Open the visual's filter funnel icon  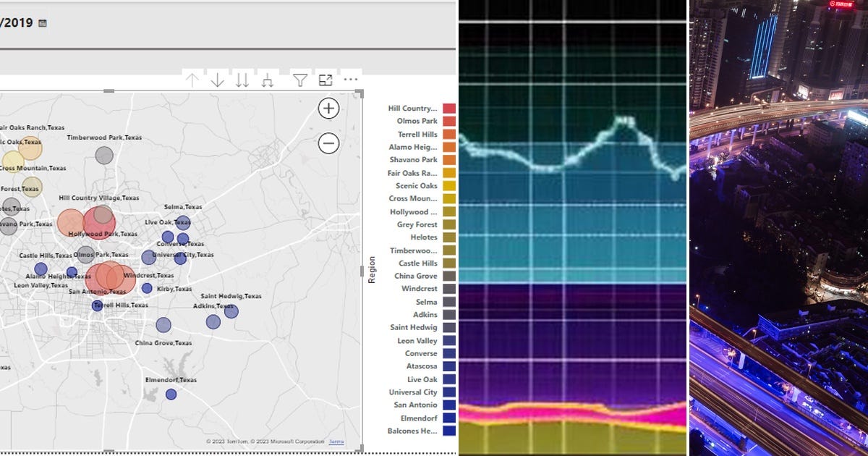point(300,80)
